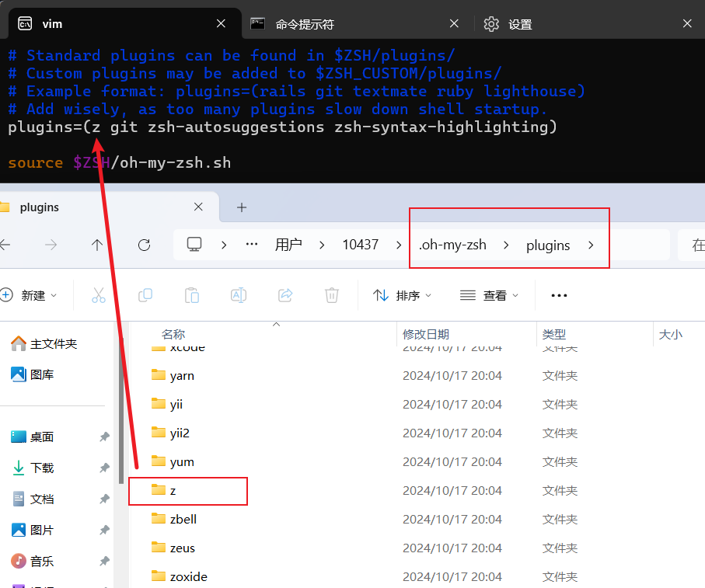Switch to the vim terminal tab
This screenshot has width=705, height=588.
125,23
